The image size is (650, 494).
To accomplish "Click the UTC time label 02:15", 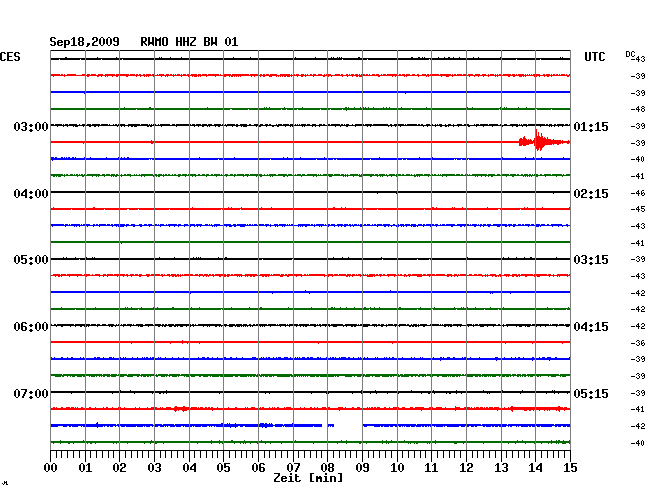I will click(591, 194).
